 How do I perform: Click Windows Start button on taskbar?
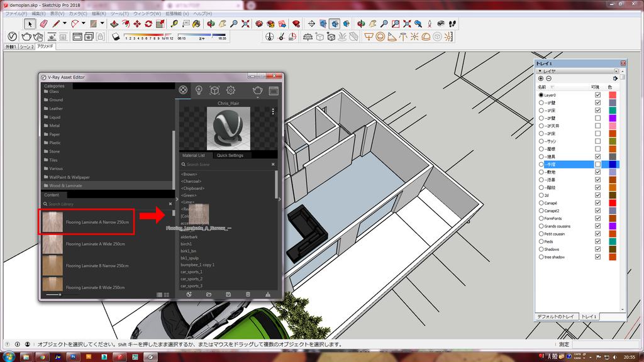coord(9,357)
